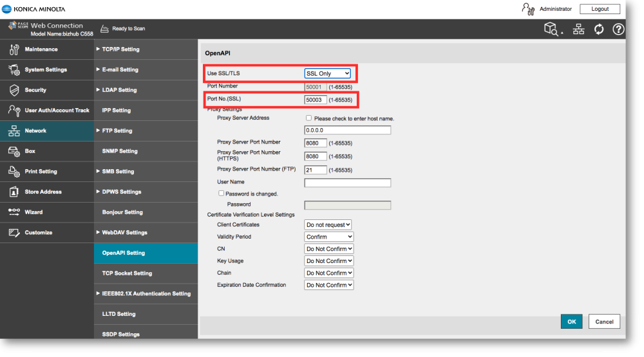Open the SNMP Setting page
Screen dimensions: 644x357
(146, 151)
